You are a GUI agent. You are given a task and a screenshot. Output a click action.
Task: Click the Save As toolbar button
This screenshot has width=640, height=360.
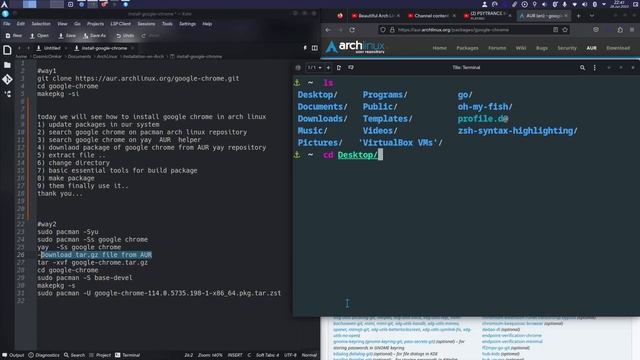point(94,36)
